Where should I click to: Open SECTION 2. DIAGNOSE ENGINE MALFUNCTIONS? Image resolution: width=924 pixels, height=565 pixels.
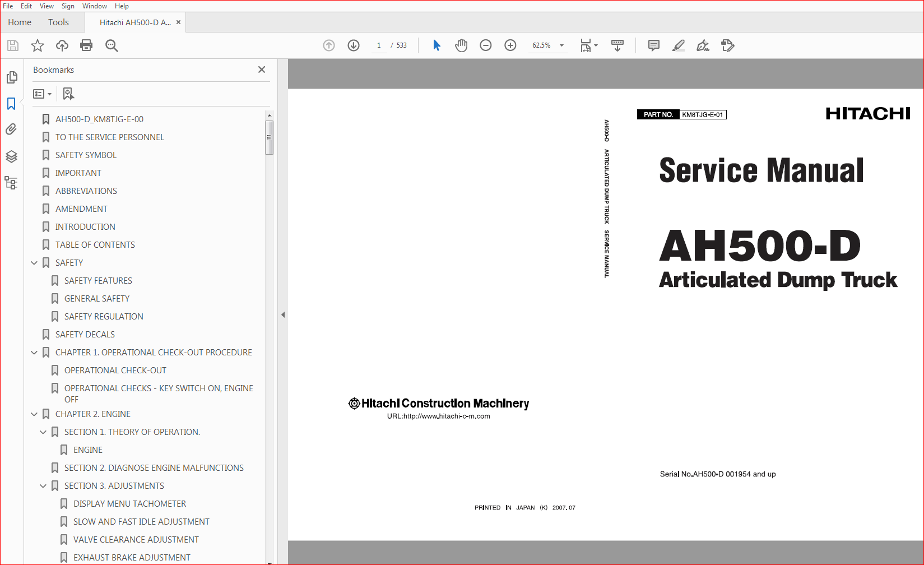pos(154,468)
